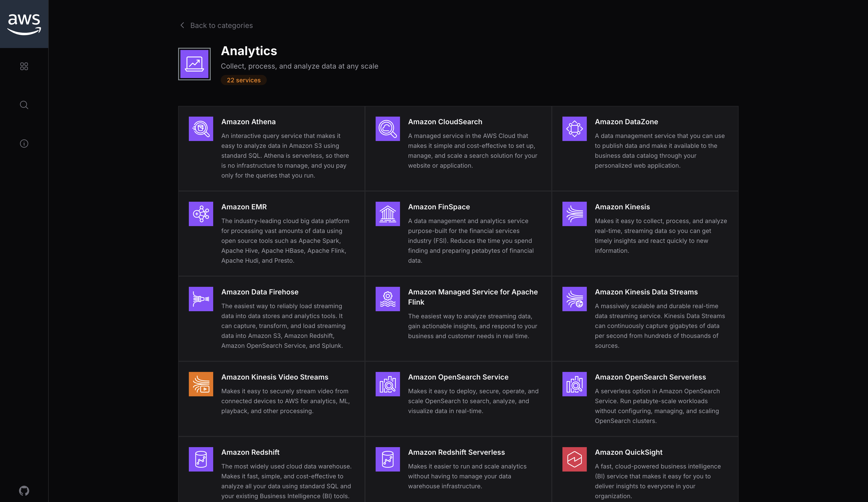Screen dimensions: 868x502
Task: Open the Amazon FinSpace title link
Action: [x=439, y=207]
